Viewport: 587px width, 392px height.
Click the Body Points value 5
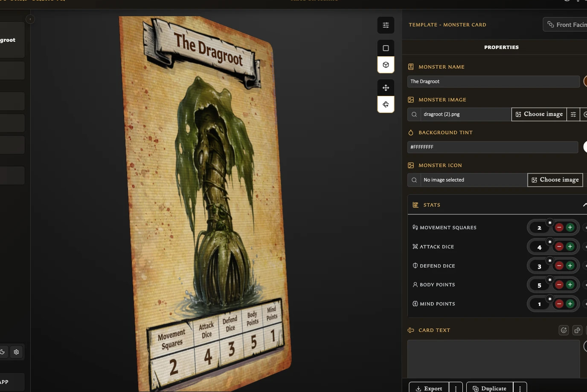pyautogui.click(x=539, y=285)
